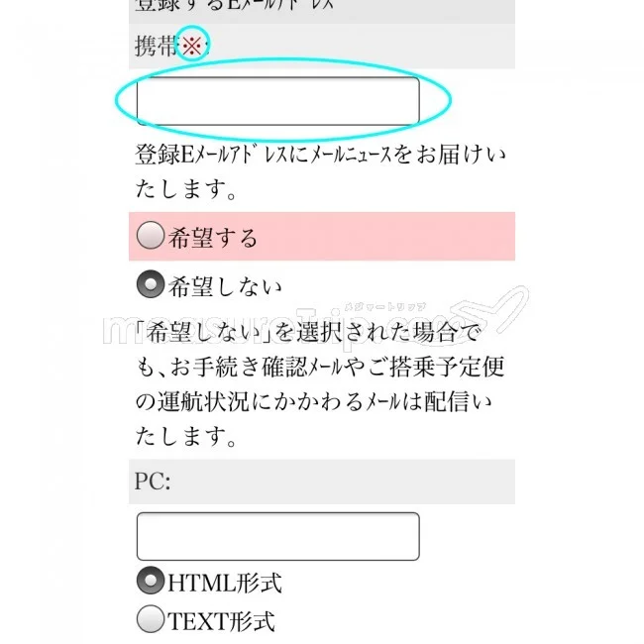Screen dimensions: 644x644
Task: Click the red ※ required mark
Action: [192, 46]
